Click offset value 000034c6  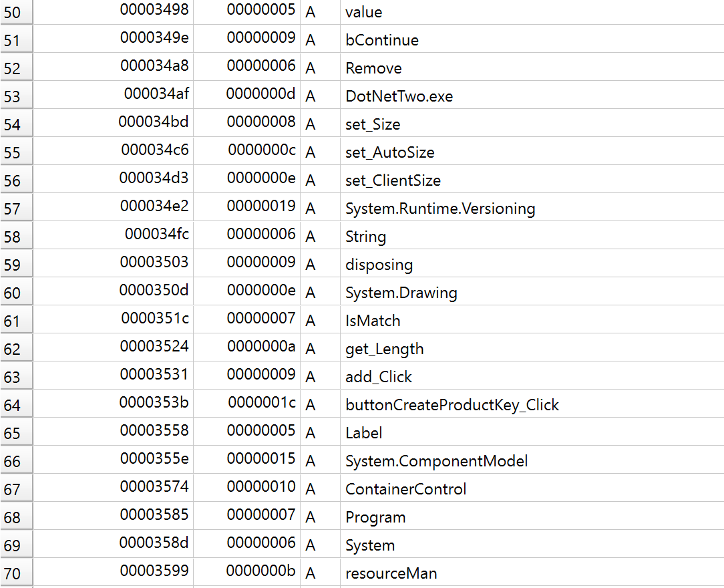click(x=155, y=150)
